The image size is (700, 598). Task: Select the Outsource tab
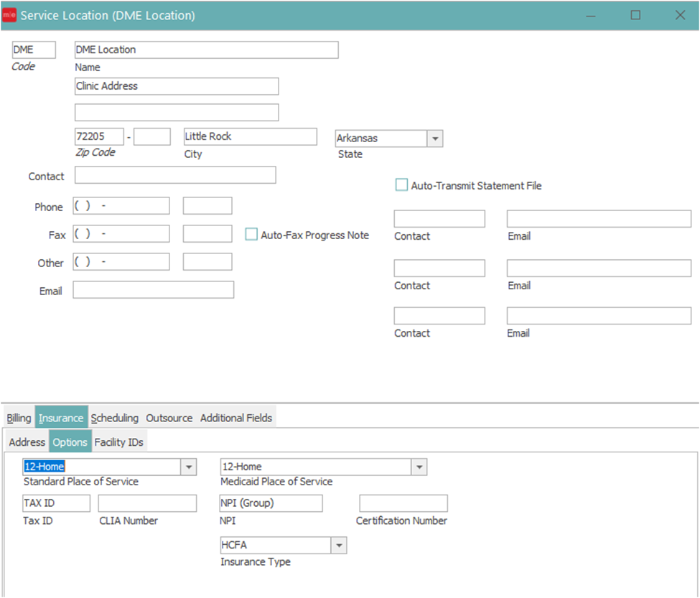click(x=169, y=418)
